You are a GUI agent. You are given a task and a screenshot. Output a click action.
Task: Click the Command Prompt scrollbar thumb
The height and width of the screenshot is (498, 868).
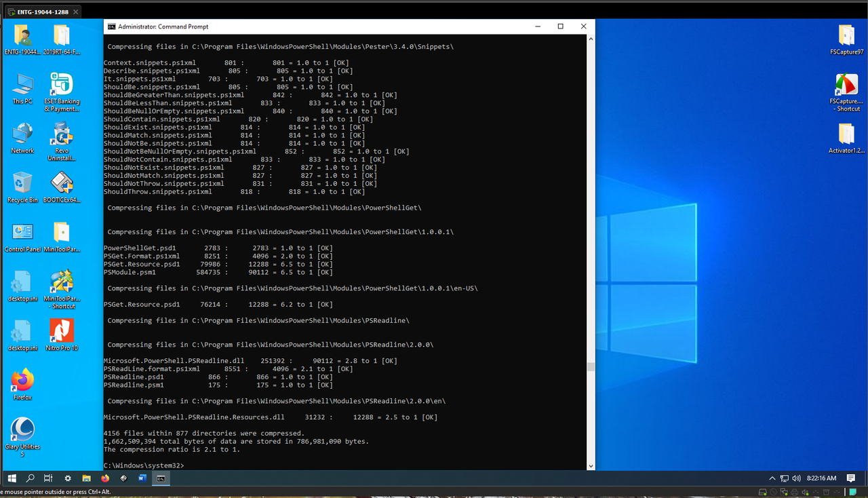click(591, 366)
